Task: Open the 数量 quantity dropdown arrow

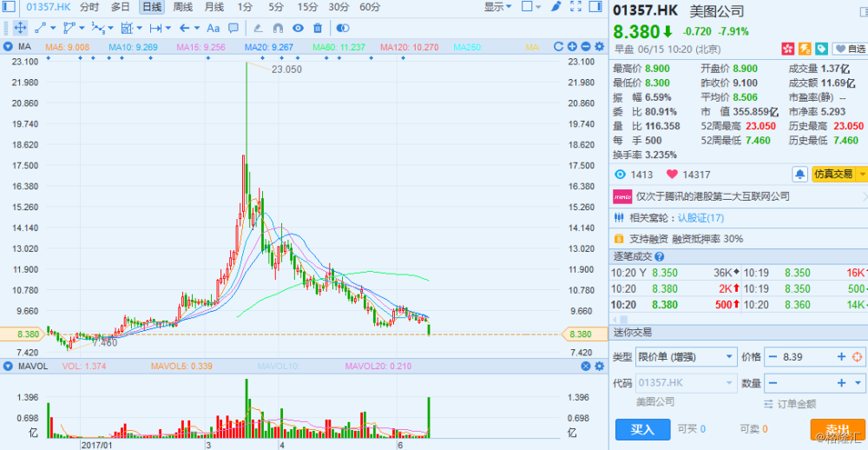Action: click(858, 382)
